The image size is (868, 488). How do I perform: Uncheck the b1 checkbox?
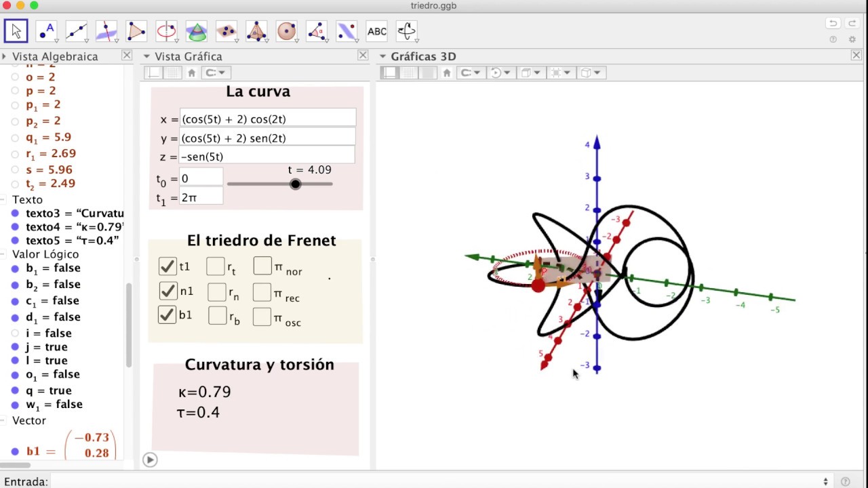pos(167,314)
